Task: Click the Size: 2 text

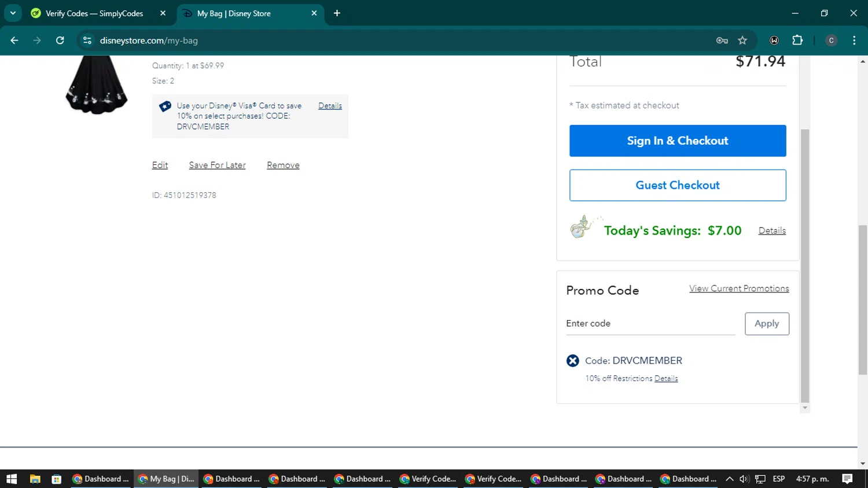Action: click(163, 81)
